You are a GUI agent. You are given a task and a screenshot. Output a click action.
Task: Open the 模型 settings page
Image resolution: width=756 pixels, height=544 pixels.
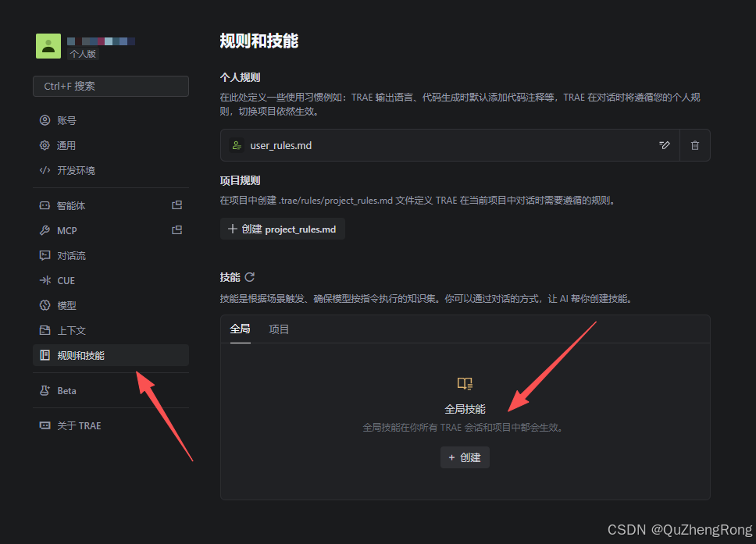click(111, 305)
